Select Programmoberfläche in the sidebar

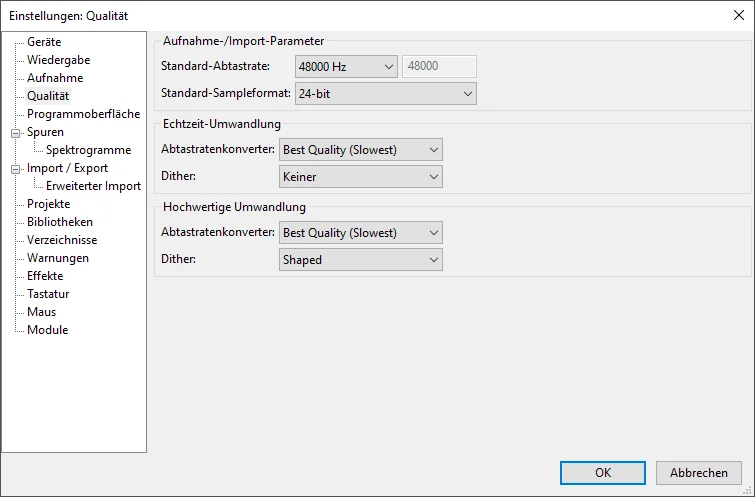(x=83, y=114)
